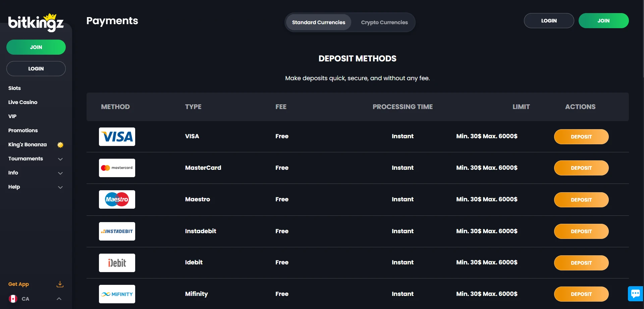The width and height of the screenshot is (644, 309).
Task: Open the live chat bubble icon
Action: click(x=635, y=294)
